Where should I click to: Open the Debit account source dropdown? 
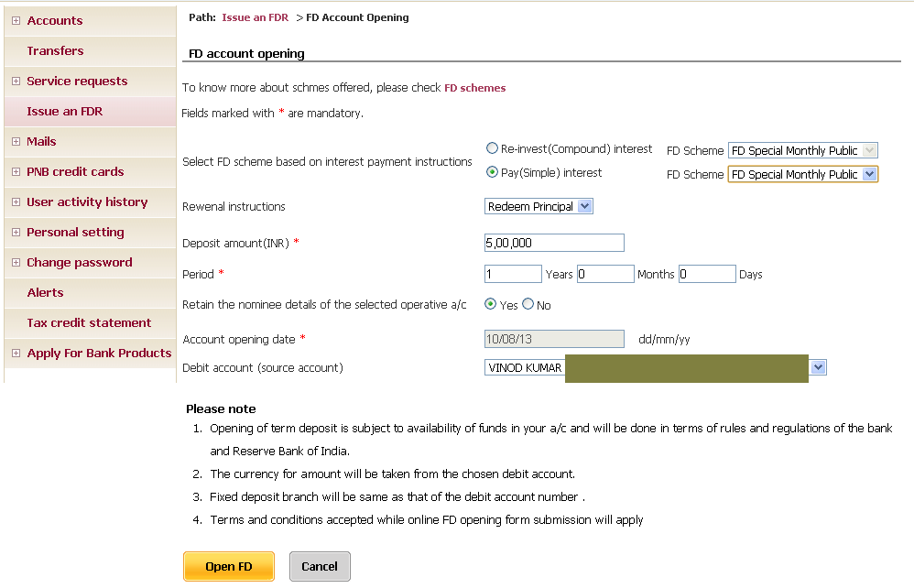tap(818, 366)
